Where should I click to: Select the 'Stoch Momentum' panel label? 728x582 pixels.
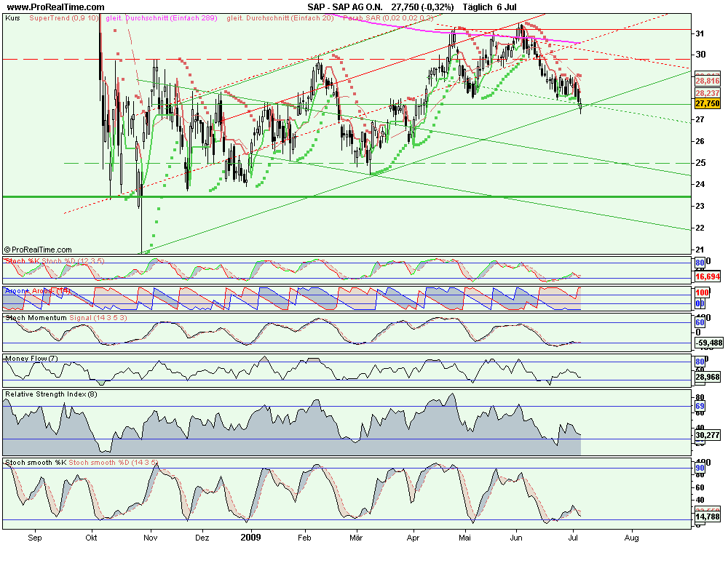point(36,318)
